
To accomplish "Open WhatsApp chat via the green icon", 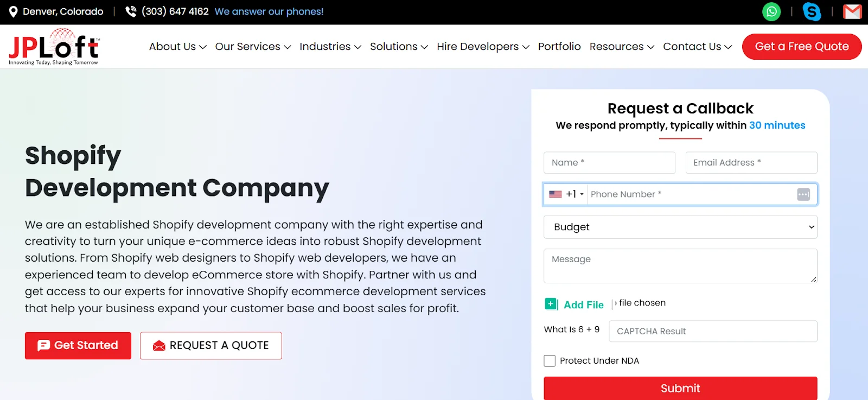I will point(771,11).
